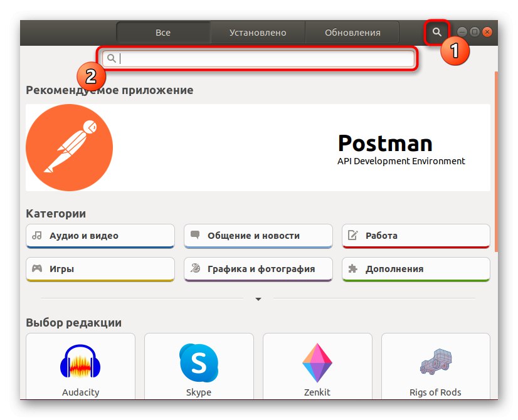Click the search magnifier icon
Screen dimensions: 518x420
click(x=437, y=30)
